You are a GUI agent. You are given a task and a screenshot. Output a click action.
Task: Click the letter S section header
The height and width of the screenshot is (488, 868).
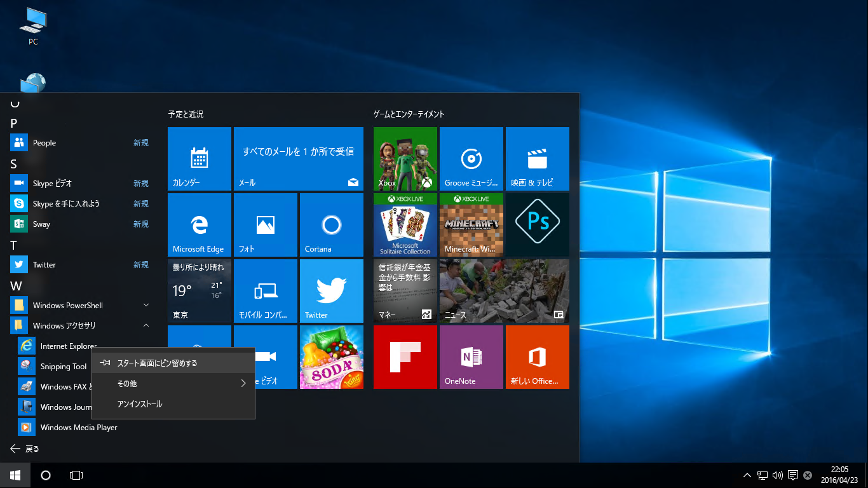pyautogui.click(x=14, y=164)
